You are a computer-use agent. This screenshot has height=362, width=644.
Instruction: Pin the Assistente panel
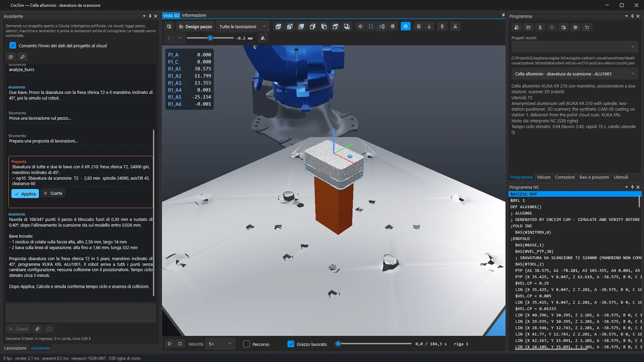tap(150, 16)
